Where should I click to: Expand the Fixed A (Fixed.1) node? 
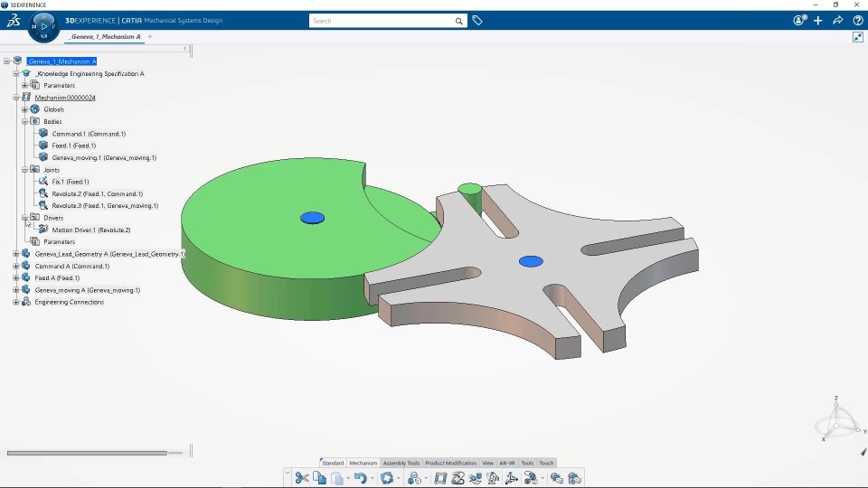16,277
